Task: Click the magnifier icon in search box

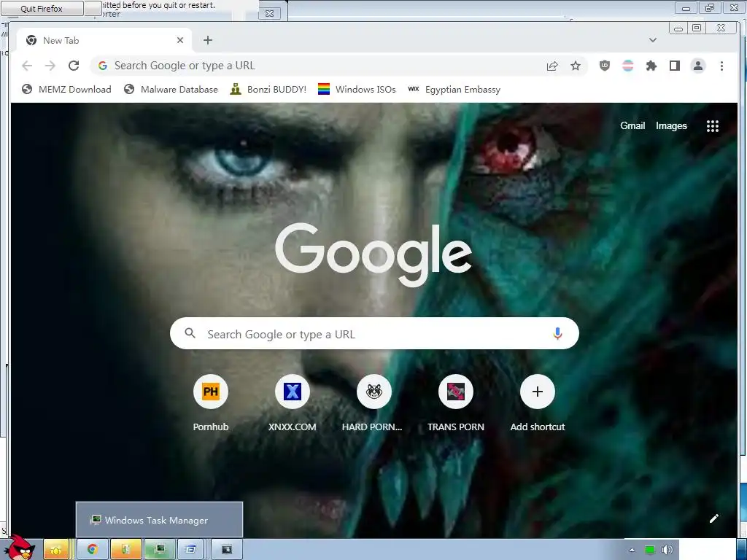Action: [190, 333]
